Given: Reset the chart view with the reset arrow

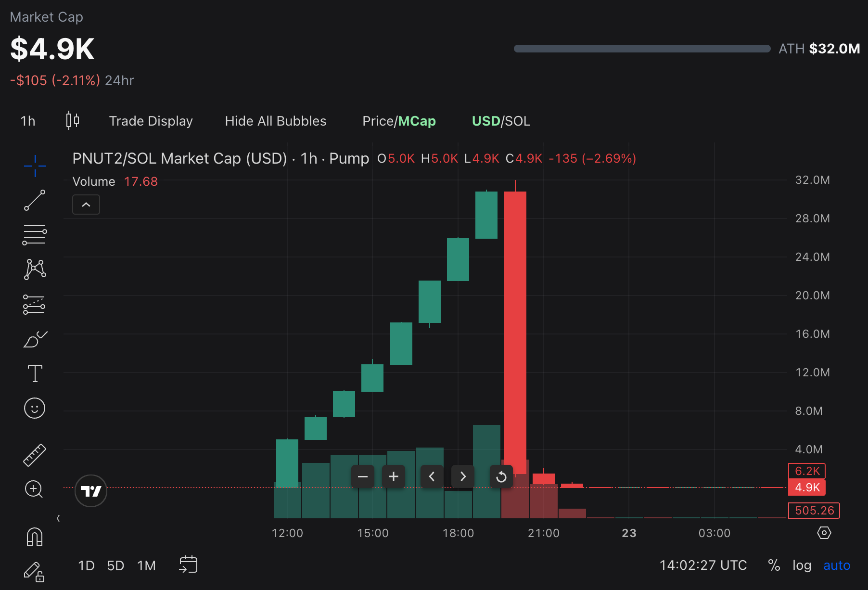Looking at the screenshot, I should coord(501,476).
